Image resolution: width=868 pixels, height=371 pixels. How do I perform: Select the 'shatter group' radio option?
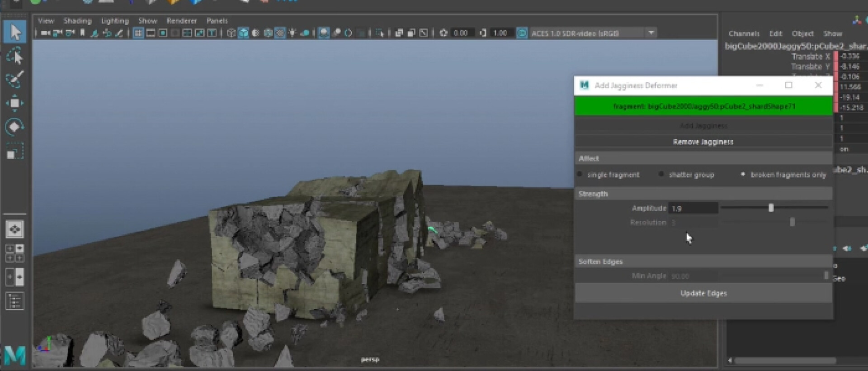[662, 175]
